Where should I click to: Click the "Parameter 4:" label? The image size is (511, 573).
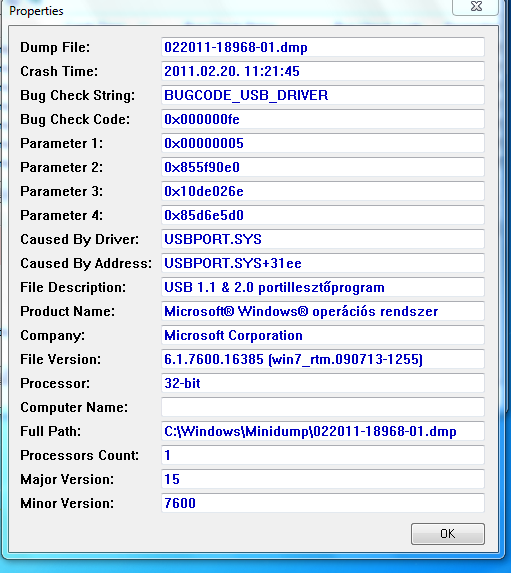(x=61, y=215)
